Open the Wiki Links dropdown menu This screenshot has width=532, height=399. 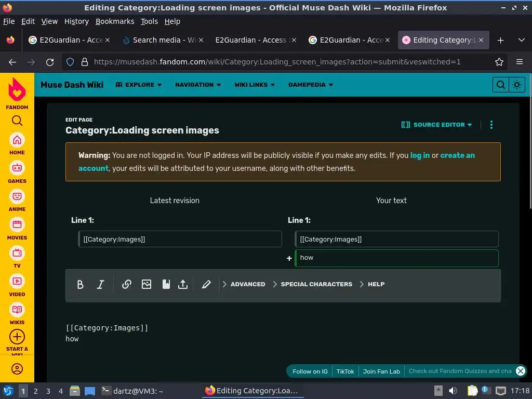[x=255, y=85]
